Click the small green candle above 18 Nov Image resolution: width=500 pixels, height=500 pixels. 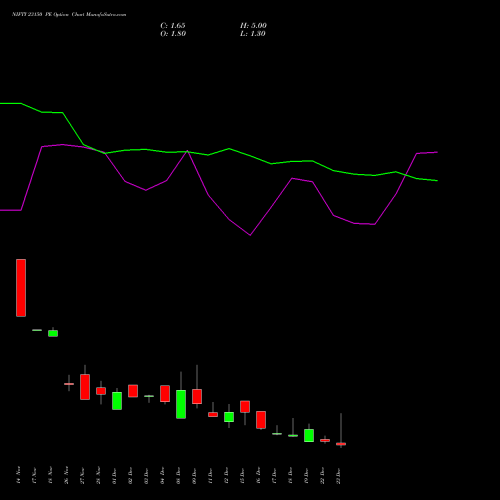pyautogui.click(x=53, y=333)
